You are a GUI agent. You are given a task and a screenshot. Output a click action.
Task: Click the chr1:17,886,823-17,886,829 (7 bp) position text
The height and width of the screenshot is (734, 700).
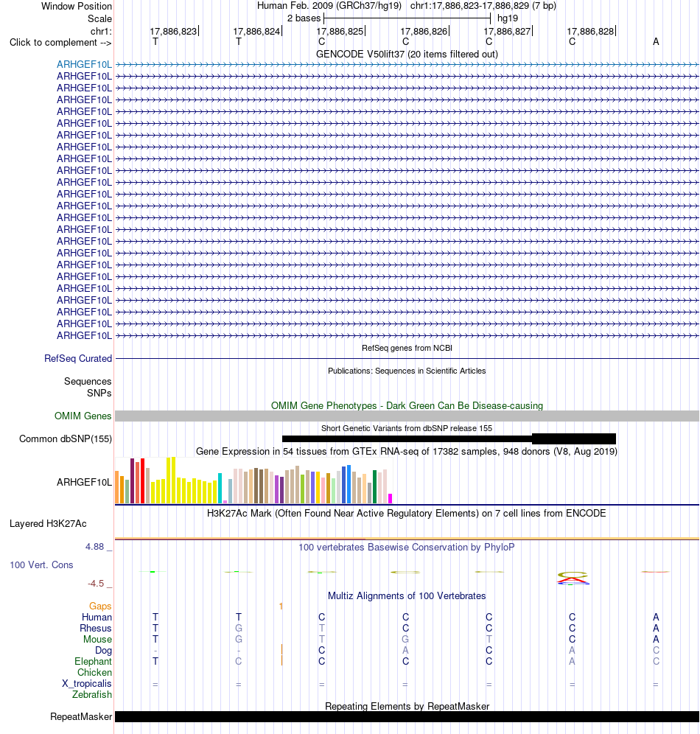click(483, 6)
